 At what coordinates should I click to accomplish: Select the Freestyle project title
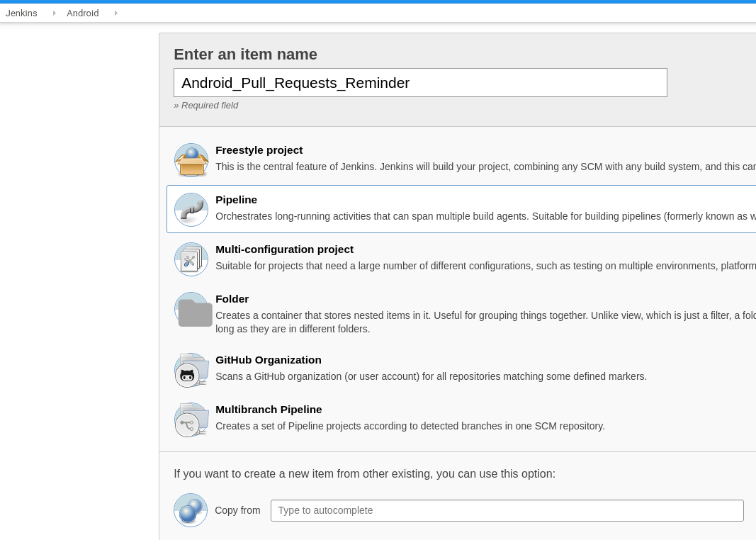point(259,150)
